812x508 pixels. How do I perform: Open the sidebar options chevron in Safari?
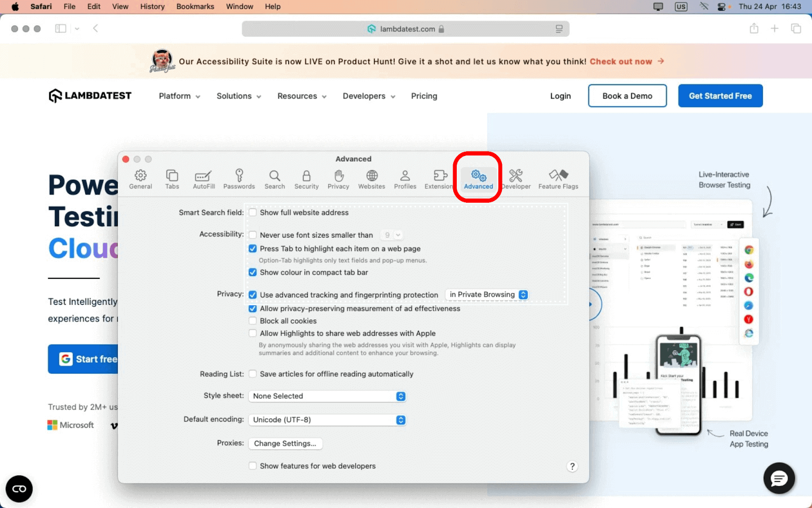(x=77, y=28)
